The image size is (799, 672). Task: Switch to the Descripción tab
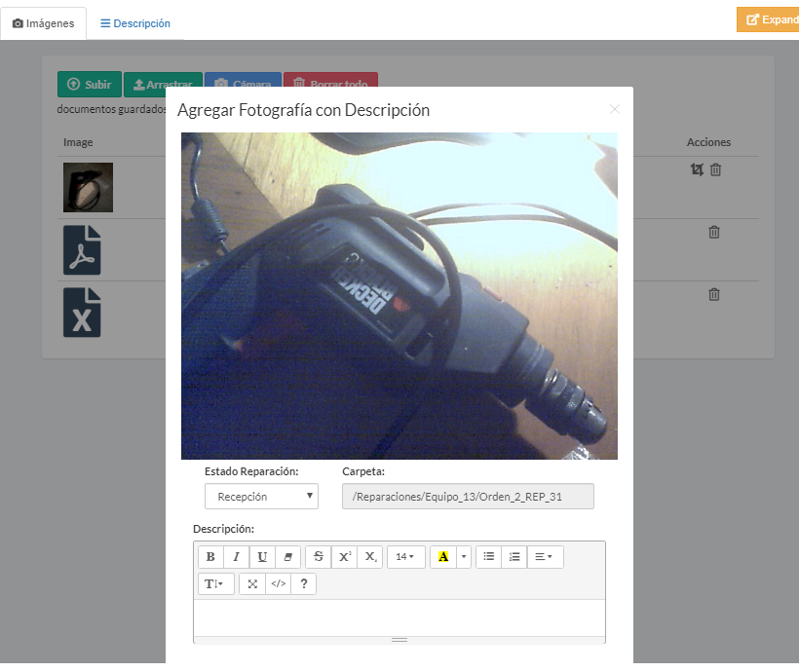135,23
